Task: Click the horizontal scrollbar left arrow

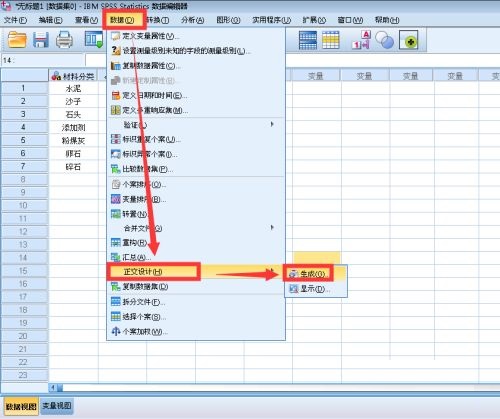Action: (x=53, y=388)
